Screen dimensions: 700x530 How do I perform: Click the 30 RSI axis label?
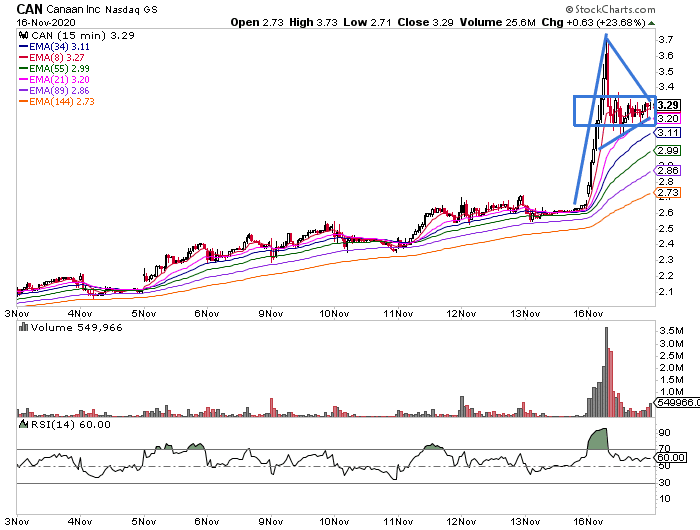[664, 483]
